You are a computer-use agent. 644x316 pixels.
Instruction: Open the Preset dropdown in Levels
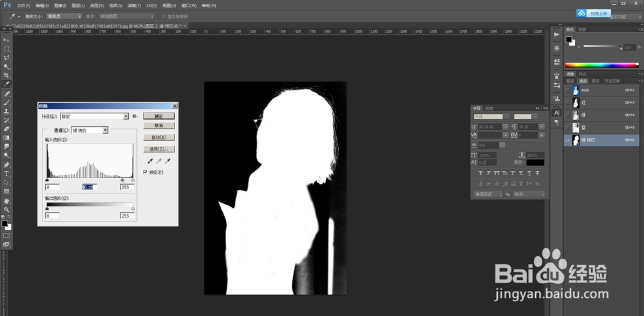coord(95,116)
